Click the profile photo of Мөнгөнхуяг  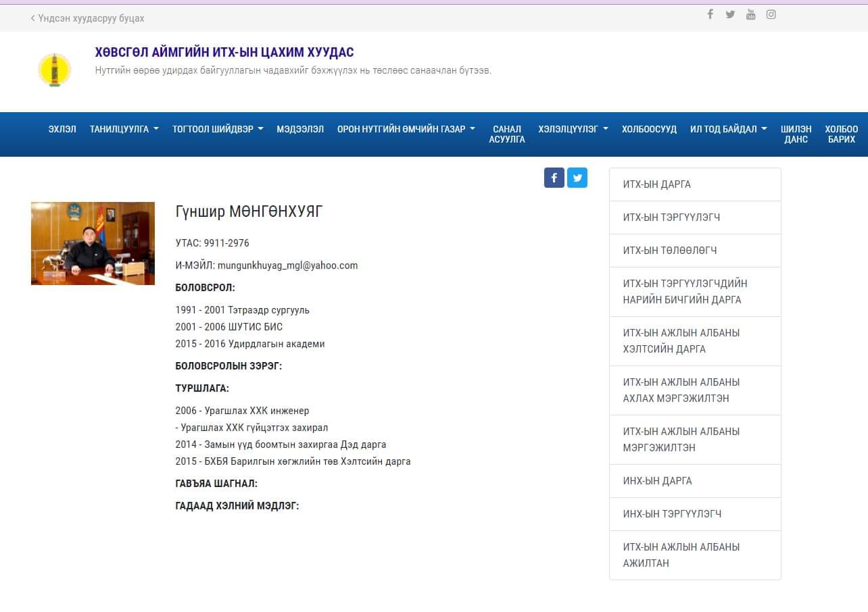tap(93, 243)
